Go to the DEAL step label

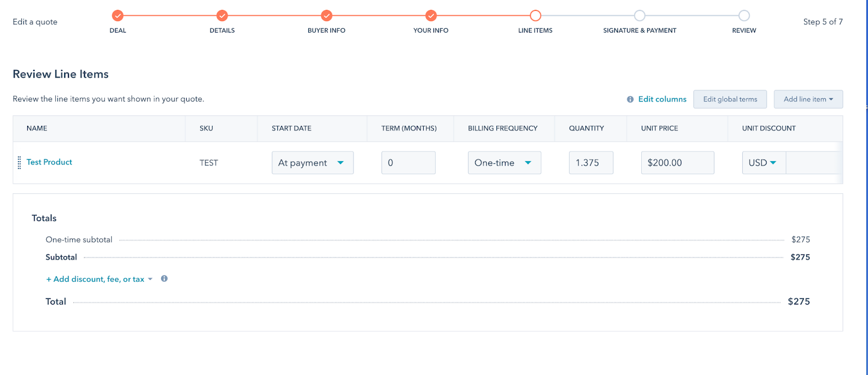click(118, 30)
